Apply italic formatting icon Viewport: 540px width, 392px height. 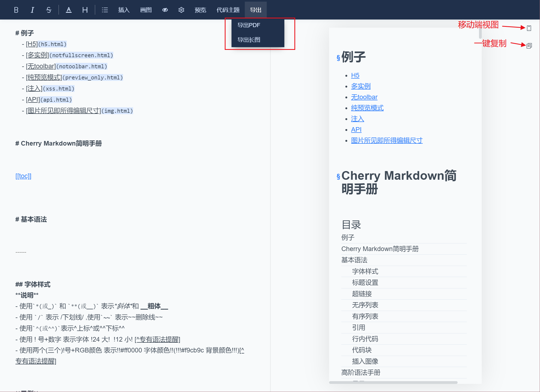point(32,10)
